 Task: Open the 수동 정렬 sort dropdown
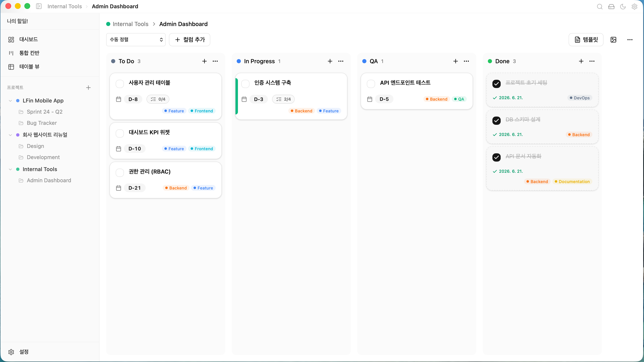(136, 39)
